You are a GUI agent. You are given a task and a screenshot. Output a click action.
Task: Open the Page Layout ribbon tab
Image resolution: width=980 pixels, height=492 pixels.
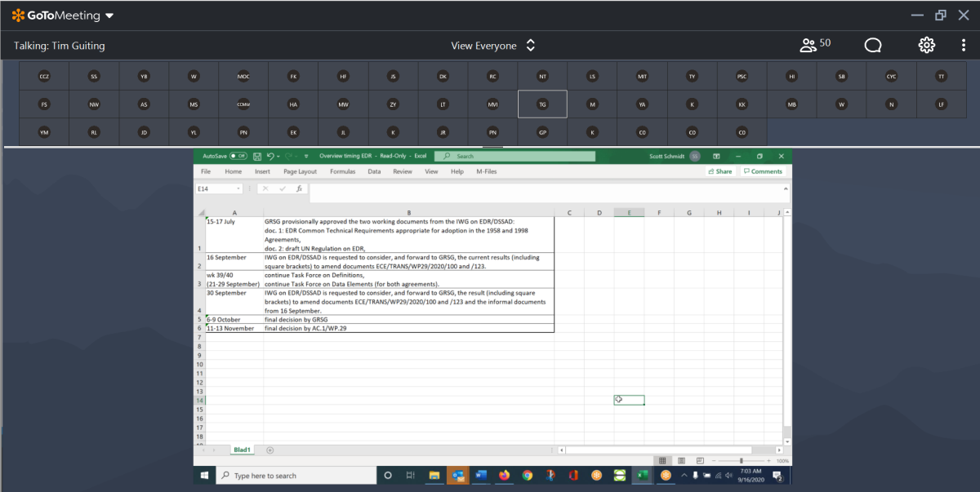tap(300, 171)
